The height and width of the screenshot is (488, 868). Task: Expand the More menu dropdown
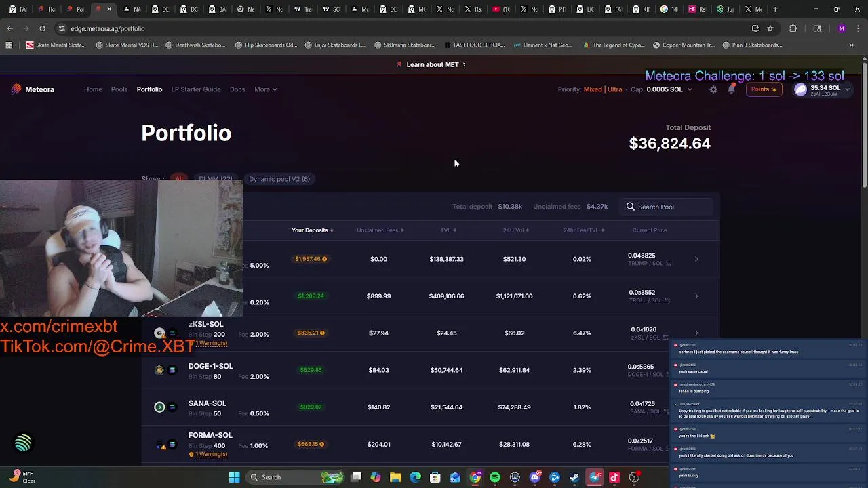coord(266,89)
